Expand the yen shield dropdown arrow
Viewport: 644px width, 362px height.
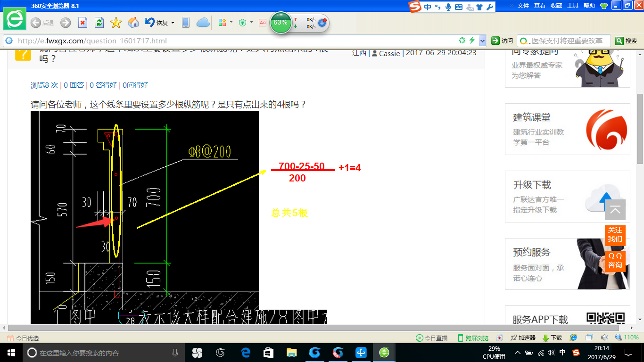point(251,22)
